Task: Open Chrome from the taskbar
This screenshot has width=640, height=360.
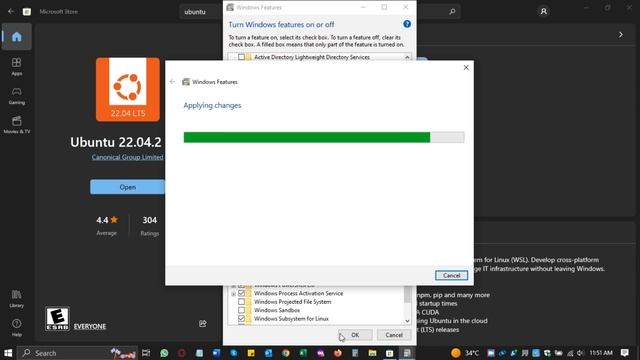Action: coord(286,353)
